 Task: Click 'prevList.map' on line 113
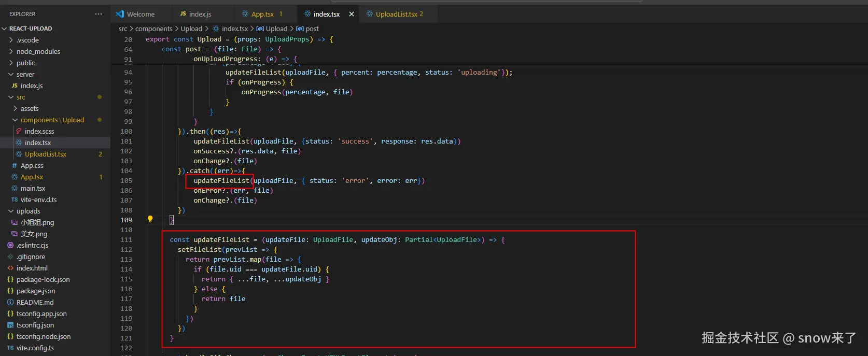click(x=237, y=259)
